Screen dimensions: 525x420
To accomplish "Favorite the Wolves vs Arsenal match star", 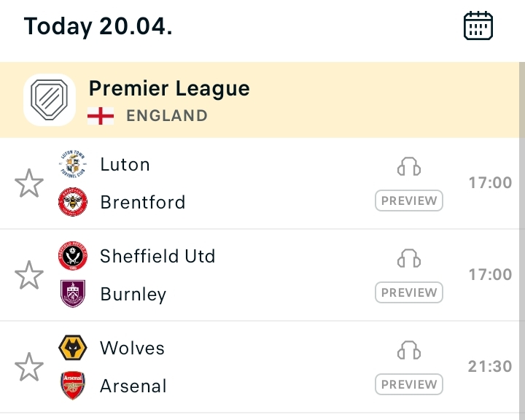I will click(29, 367).
